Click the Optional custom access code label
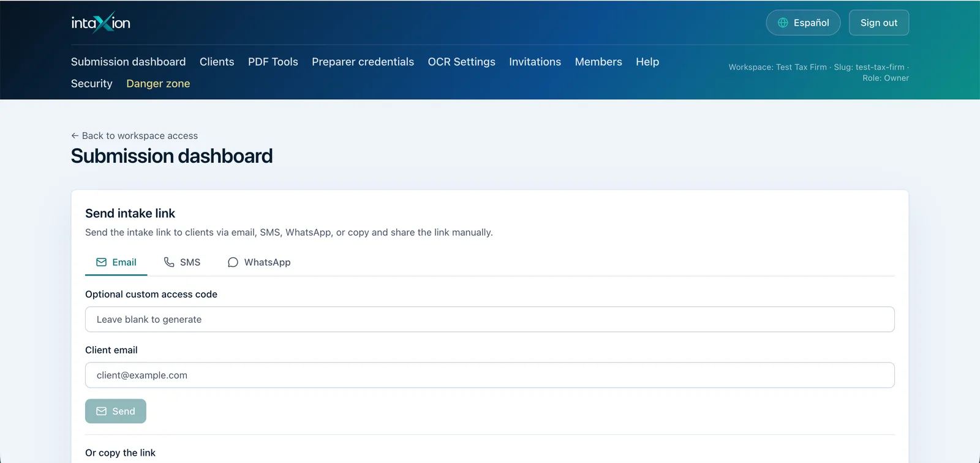The width and height of the screenshot is (980, 463). tap(151, 294)
